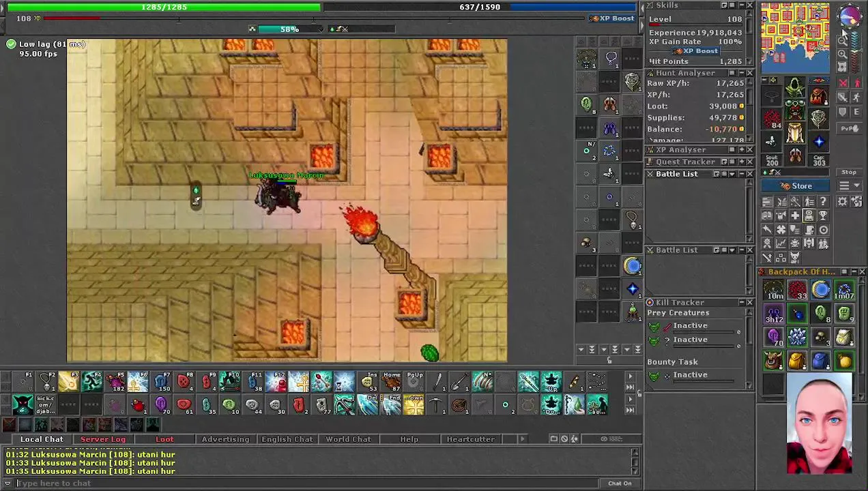Screen dimensions: 868x491
Task: Click the minimap compass rose
Action: click(849, 15)
